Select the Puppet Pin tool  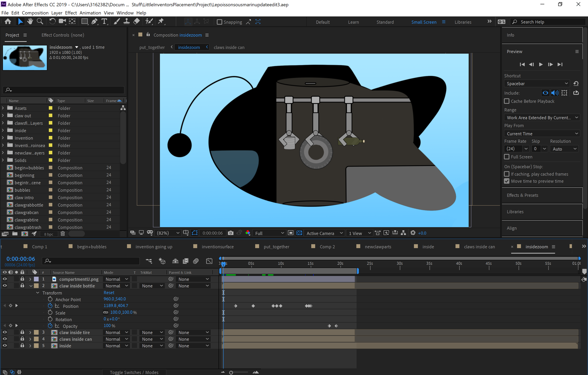point(161,22)
